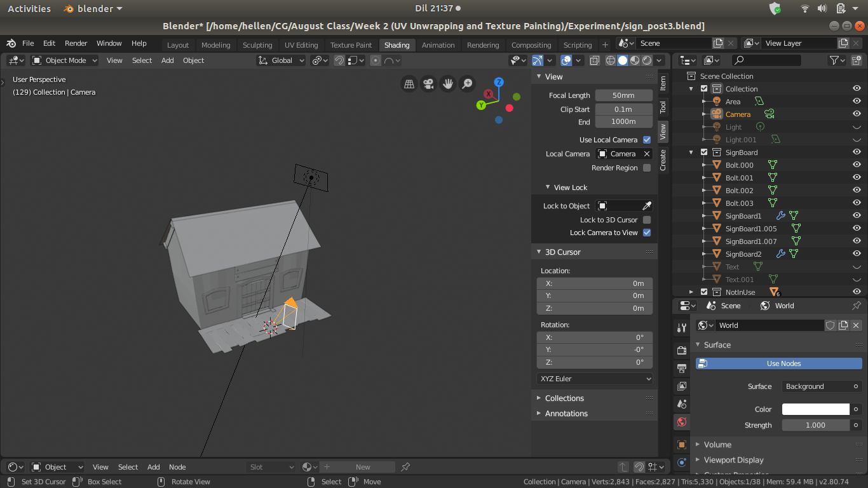Open the Tool properties tab icon

(x=682, y=328)
